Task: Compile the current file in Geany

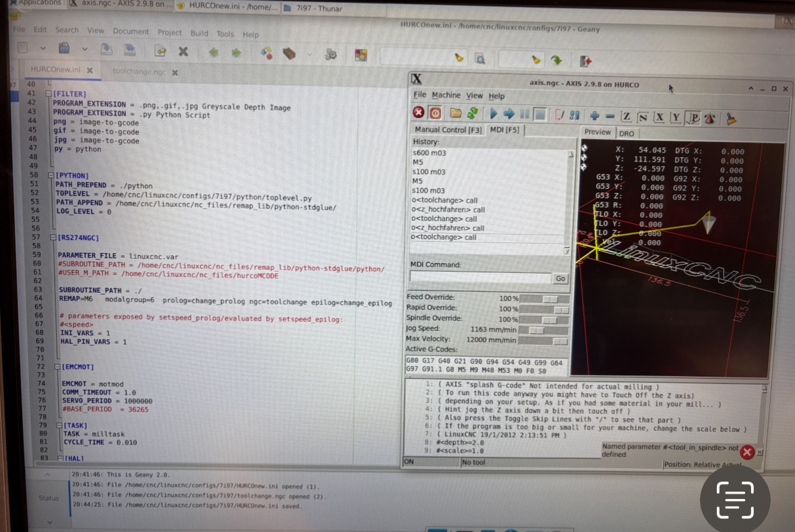Action: click(266, 53)
